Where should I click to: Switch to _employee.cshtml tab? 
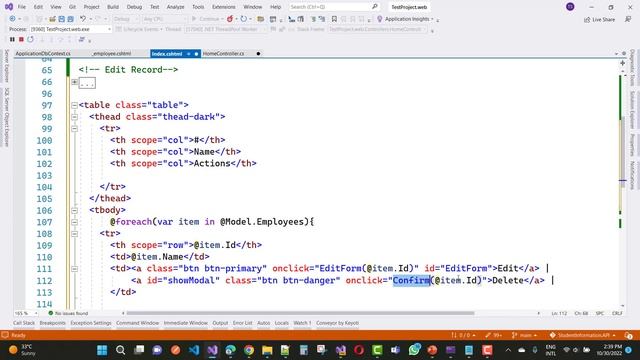pyautogui.click(x=111, y=53)
